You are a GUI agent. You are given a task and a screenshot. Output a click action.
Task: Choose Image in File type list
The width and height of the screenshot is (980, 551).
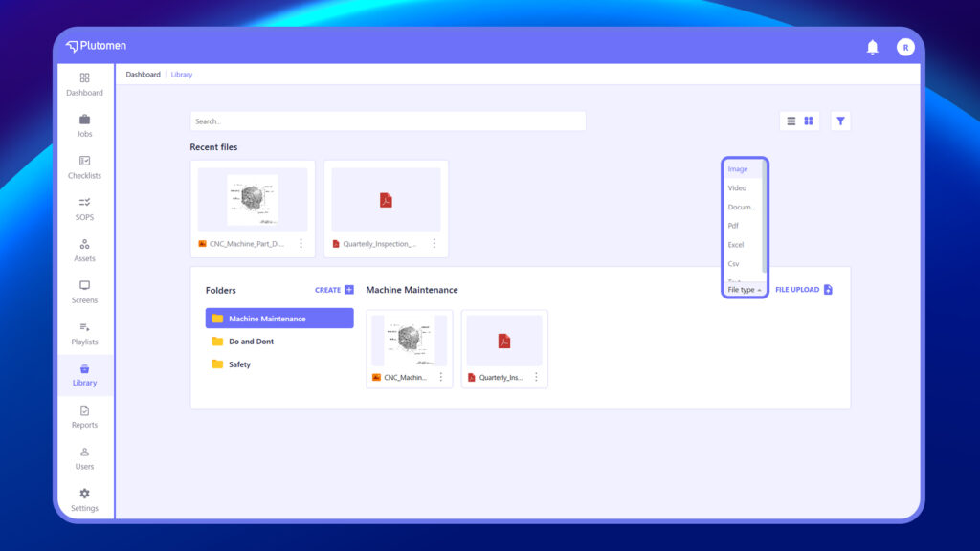pyautogui.click(x=743, y=169)
